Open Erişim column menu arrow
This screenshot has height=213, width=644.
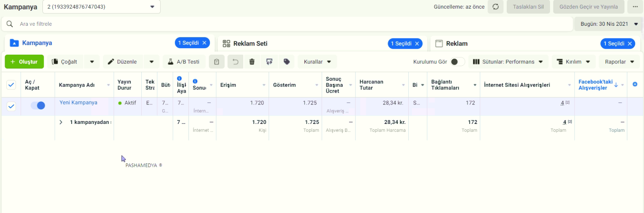pyautogui.click(x=264, y=85)
